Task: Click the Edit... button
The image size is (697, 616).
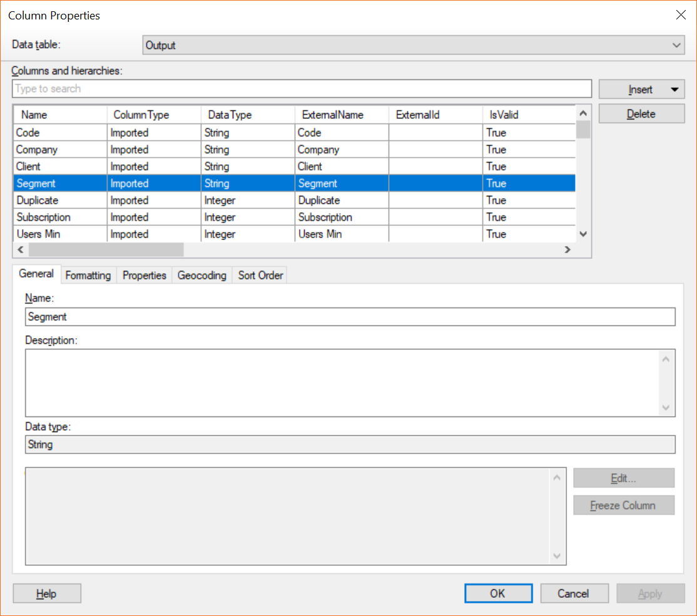Action: point(624,478)
